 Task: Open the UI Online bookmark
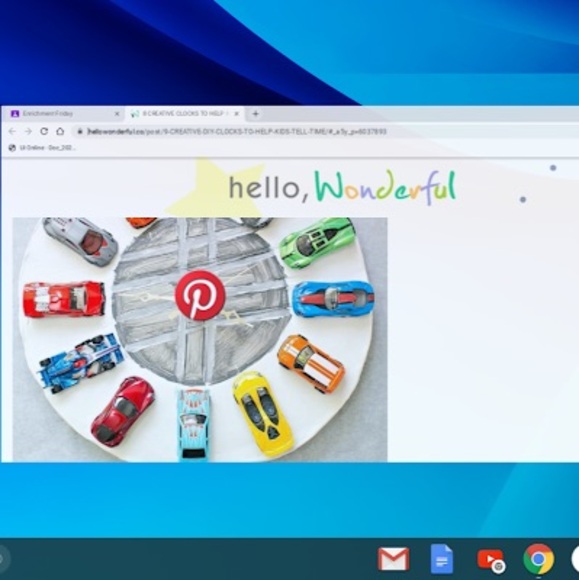(x=42, y=148)
